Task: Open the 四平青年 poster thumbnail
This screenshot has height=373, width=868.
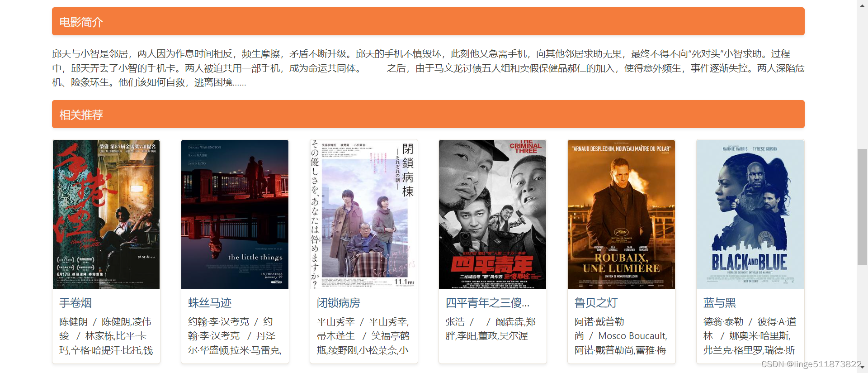Action: [x=492, y=214]
